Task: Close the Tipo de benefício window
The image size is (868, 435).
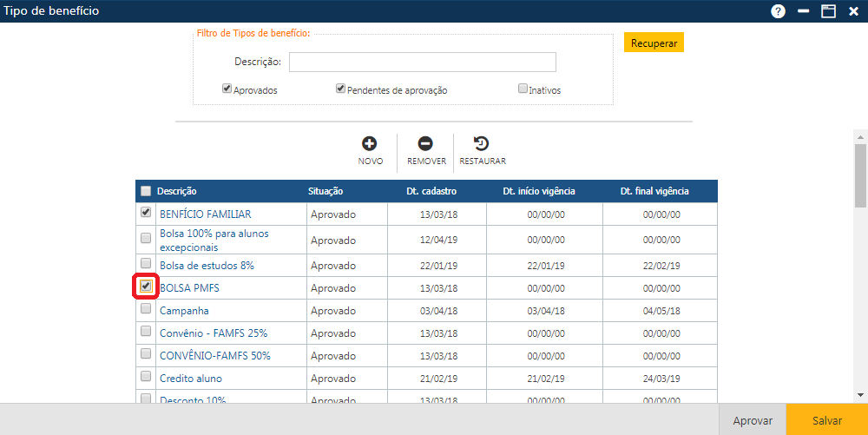Action: tap(853, 11)
